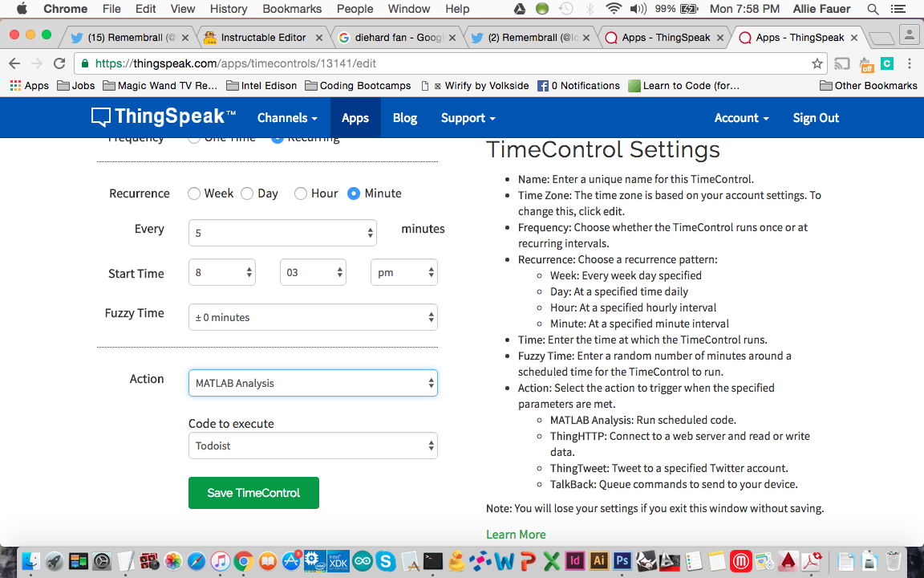Launch Adobe Illustrator from the dock
Screen dimensions: 924x578
click(598, 561)
